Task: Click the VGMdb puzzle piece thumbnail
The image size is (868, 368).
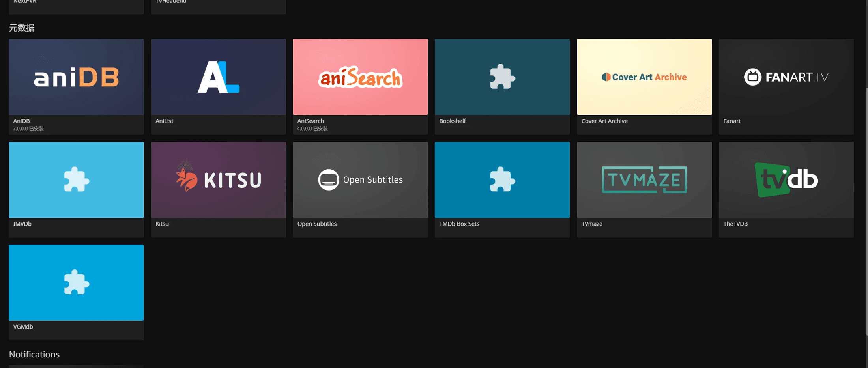Action: click(x=76, y=282)
